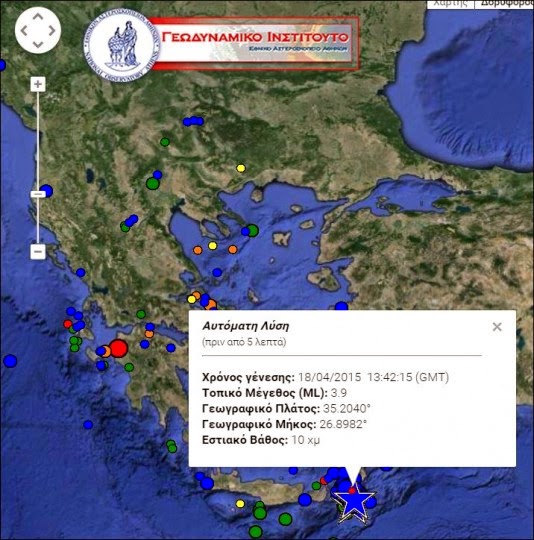Open the Γεωδυναμικό Ινστιτούτο banner

click(255, 43)
